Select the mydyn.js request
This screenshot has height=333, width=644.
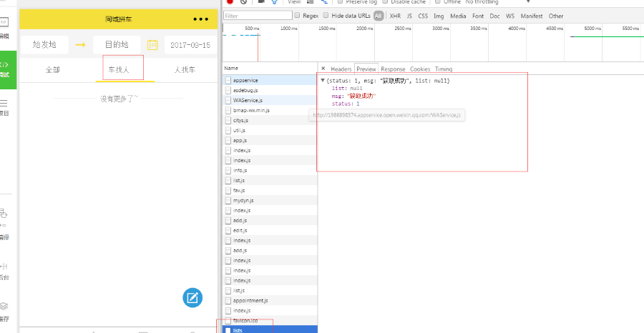click(270, 201)
